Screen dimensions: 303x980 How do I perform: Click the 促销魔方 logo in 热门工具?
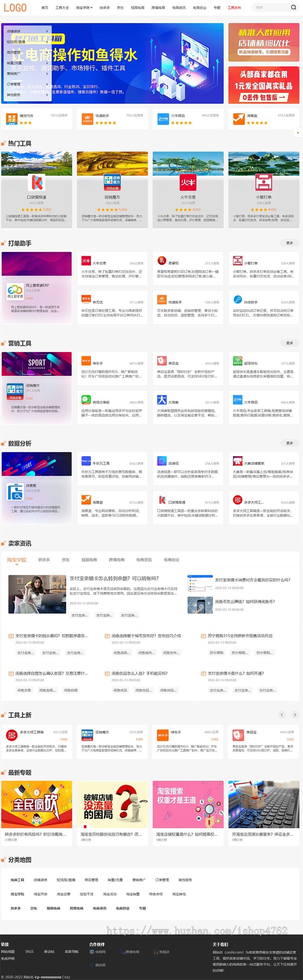point(112,182)
